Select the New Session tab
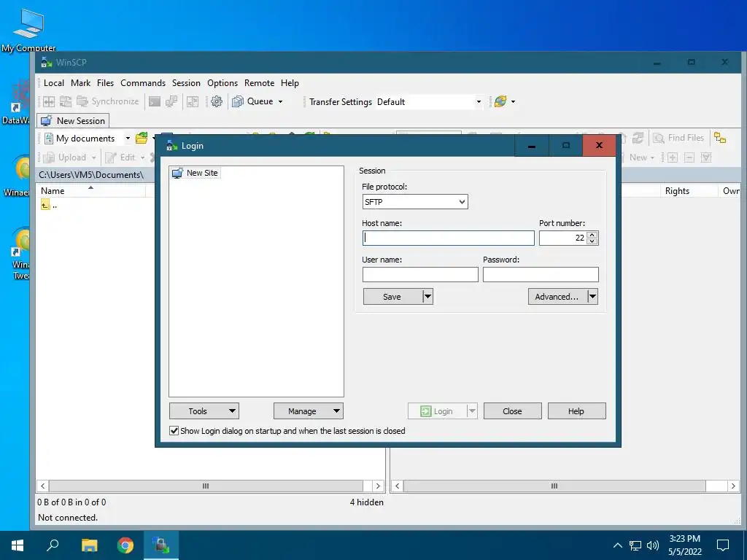Image resolution: width=747 pixels, height=560 pixels. coord(74,120)
